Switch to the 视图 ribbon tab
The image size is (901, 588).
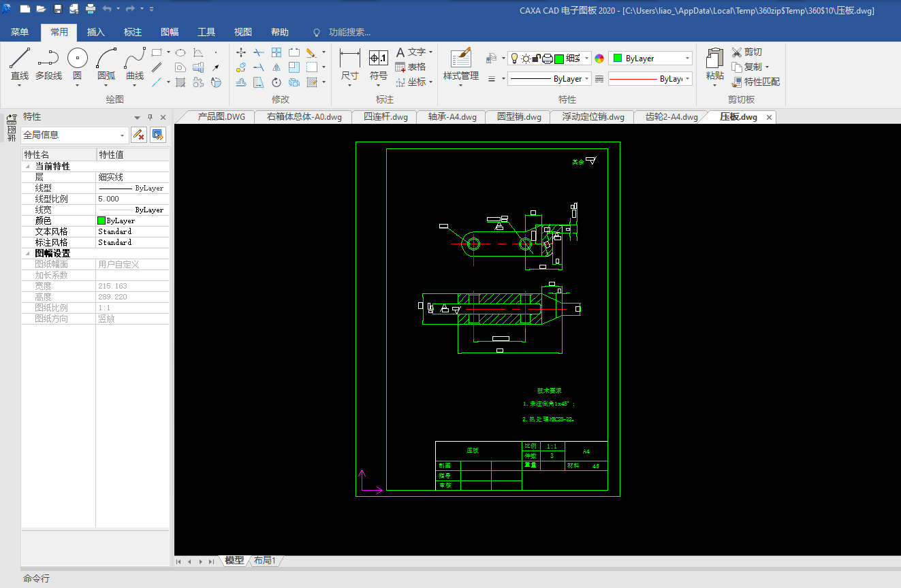tap(243, 32)
